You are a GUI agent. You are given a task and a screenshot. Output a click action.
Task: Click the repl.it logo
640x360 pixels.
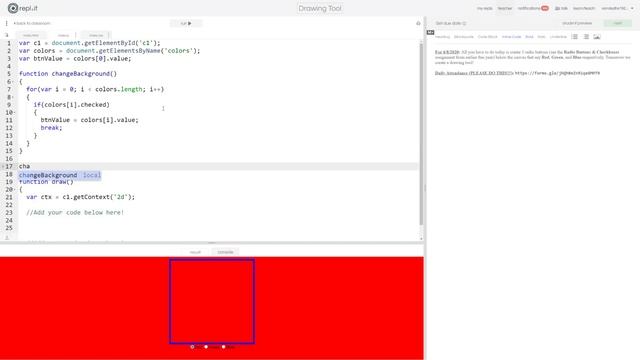click(23, 8)
